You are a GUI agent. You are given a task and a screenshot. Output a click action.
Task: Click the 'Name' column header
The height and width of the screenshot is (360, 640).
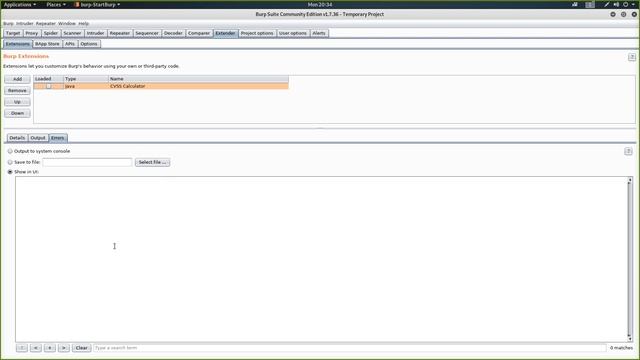pos(198,79)
